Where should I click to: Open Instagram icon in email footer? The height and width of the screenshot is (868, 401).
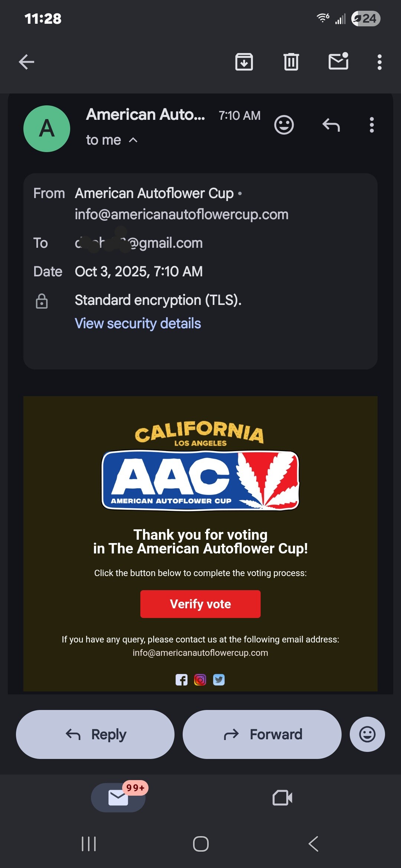tap(200, 680)
